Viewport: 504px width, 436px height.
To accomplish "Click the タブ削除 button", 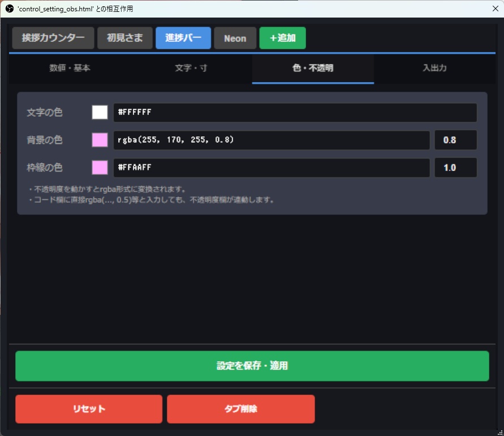I will tap(240, 408).
